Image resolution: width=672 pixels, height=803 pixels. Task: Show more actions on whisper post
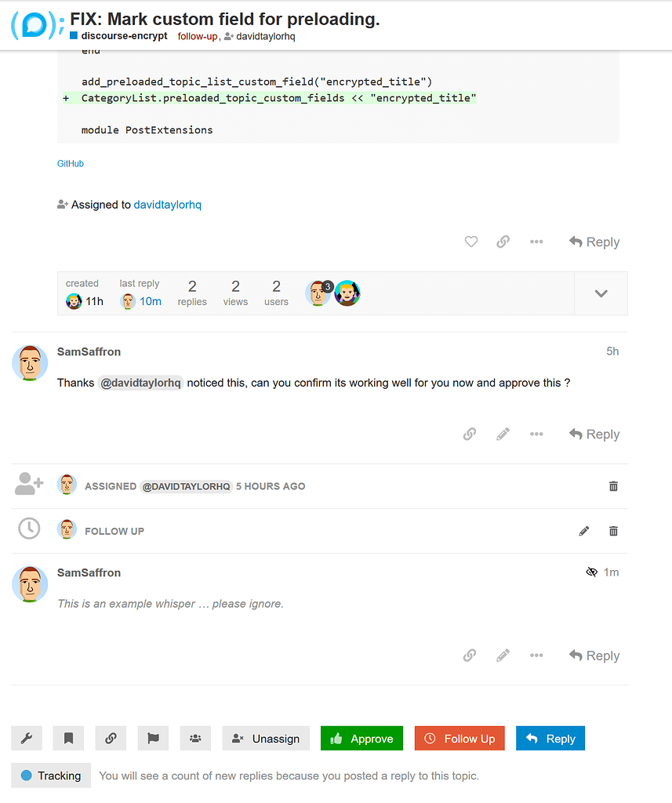(536, 656)
